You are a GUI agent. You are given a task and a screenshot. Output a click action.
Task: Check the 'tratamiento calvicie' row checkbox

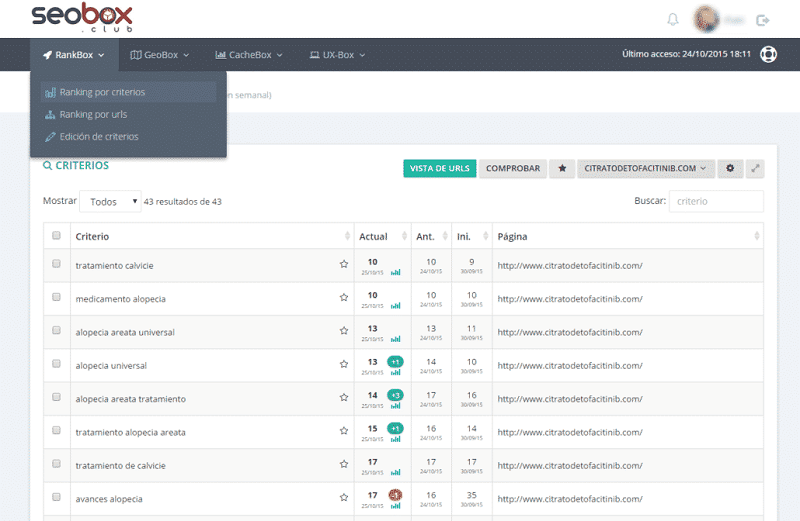tap(56, 264)
